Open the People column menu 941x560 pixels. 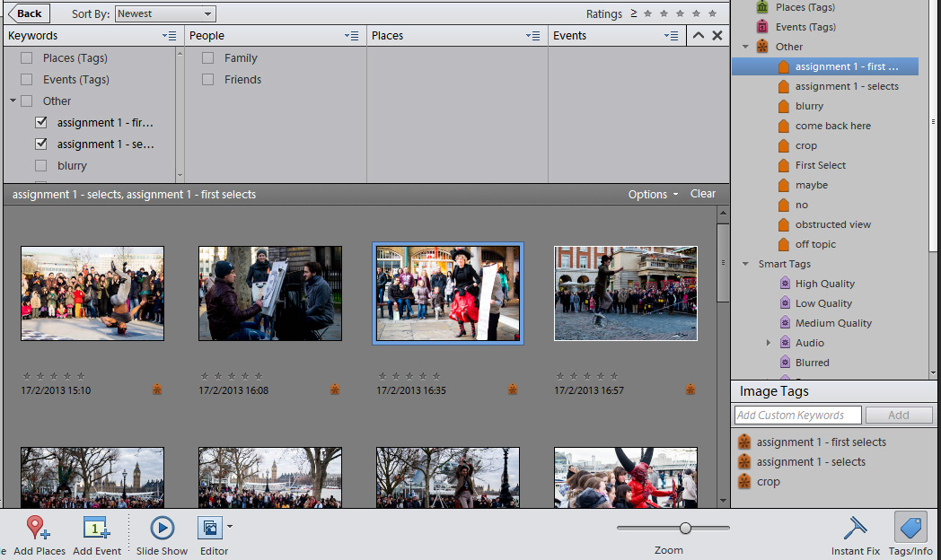352,36
